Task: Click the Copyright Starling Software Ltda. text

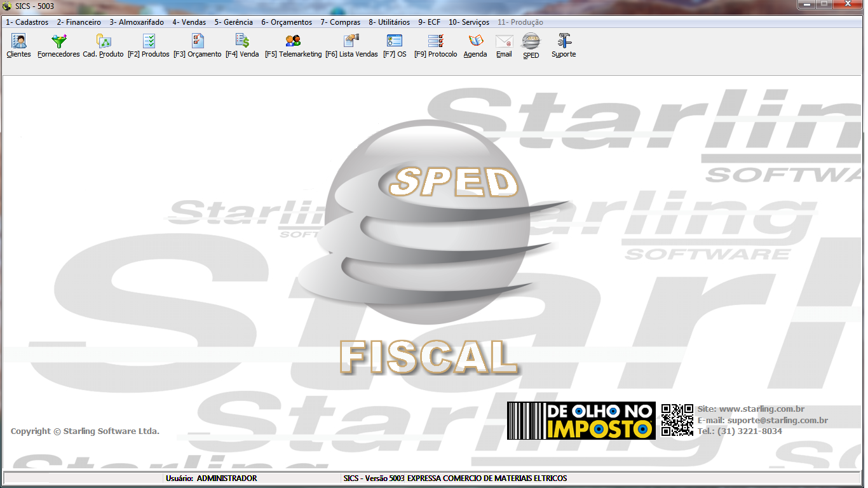Action: click(x=85, y=431)
